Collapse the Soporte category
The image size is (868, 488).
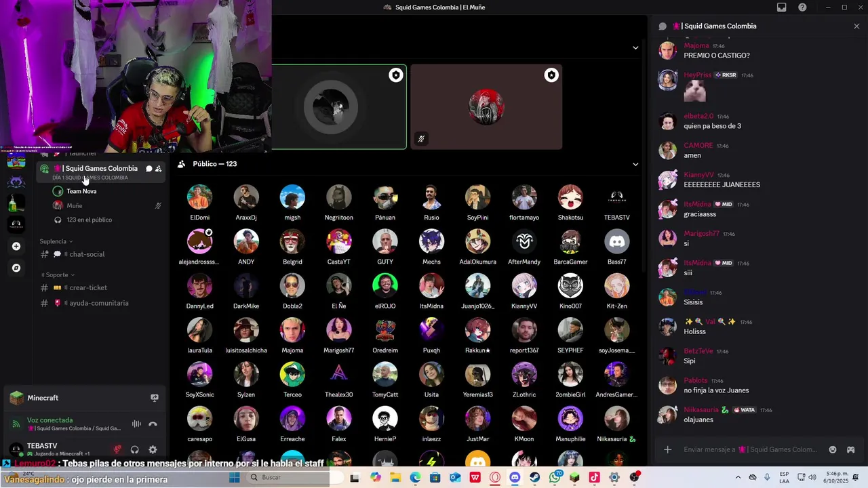(x=58, y=275)
